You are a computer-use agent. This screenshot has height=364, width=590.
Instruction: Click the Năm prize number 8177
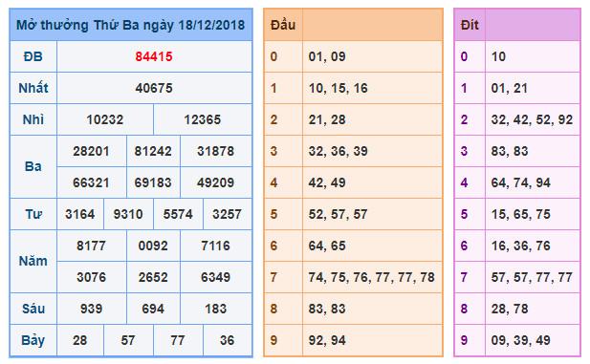[92, 246]
